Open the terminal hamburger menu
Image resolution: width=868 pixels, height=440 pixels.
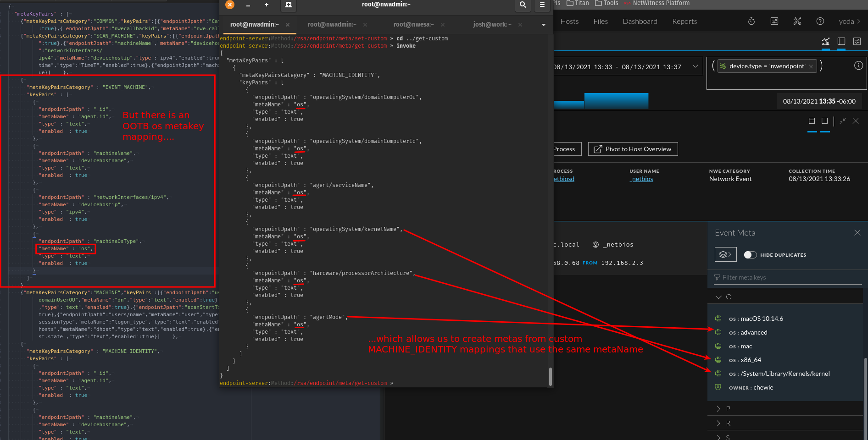click(542, 5)
